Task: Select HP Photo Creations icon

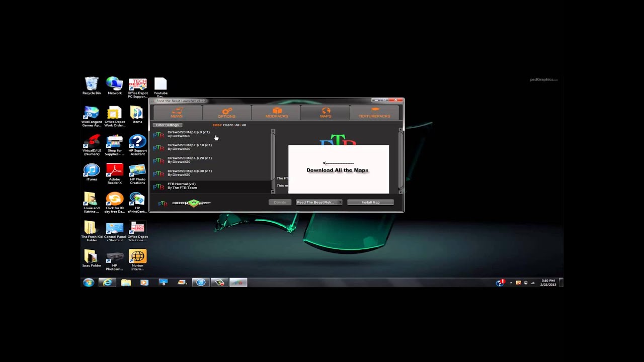Action: 137,174
